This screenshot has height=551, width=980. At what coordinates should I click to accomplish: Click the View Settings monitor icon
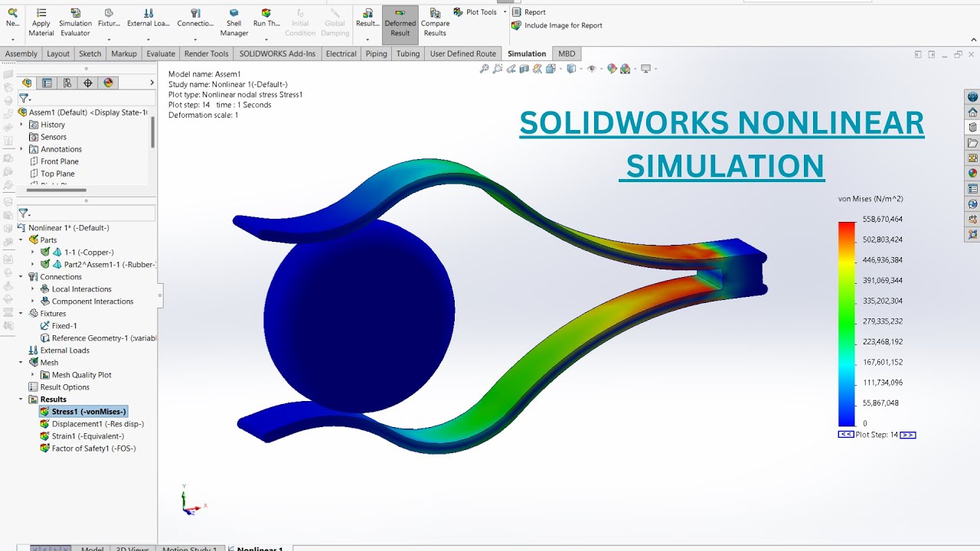(645, 69)
